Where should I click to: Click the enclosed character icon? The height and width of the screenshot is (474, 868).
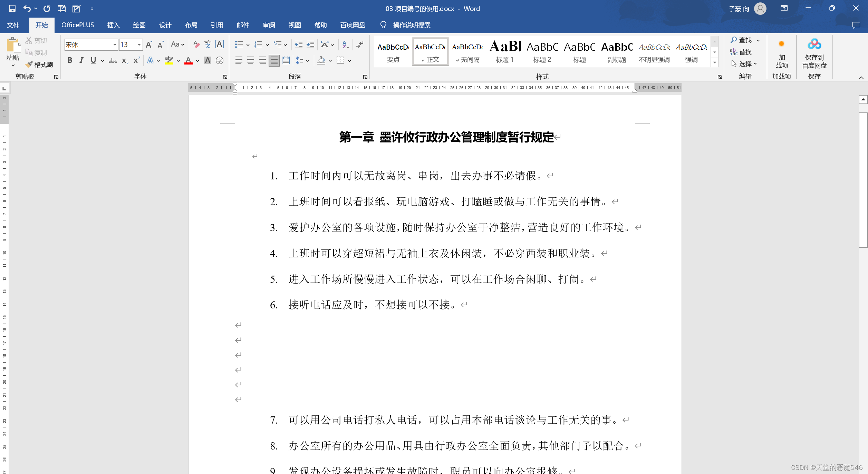219,61
